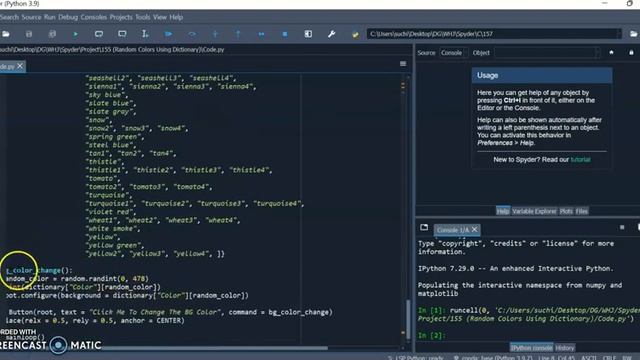Click the "white smoke" string in code
This screenshot has height=360, width=640.
tap(112, 229)
